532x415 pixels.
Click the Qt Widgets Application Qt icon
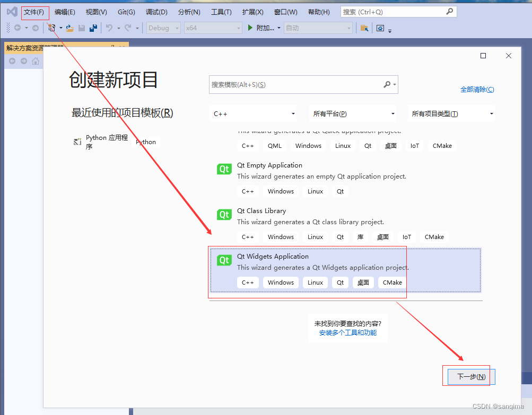(x=224, y=260)
